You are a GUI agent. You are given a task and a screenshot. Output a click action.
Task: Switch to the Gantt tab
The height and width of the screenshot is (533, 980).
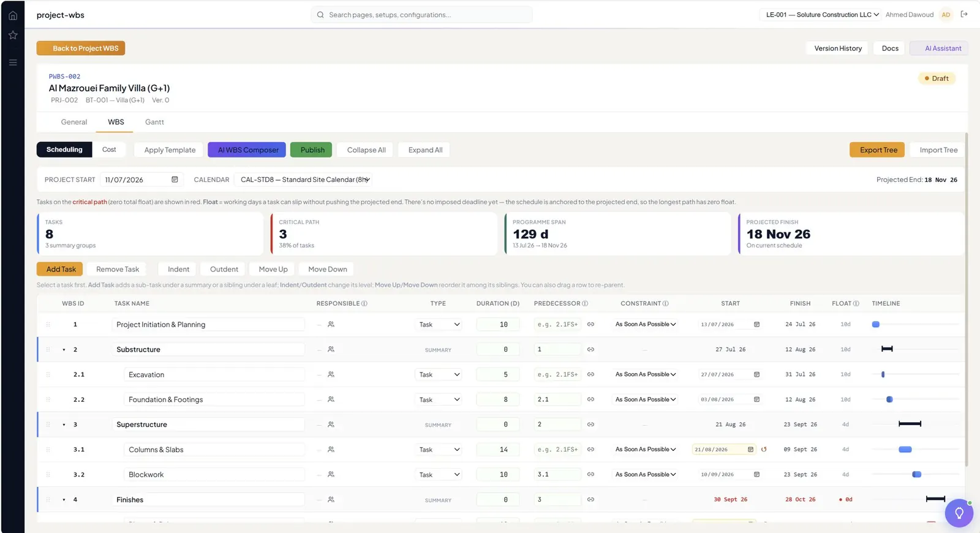tap(154, 122)
